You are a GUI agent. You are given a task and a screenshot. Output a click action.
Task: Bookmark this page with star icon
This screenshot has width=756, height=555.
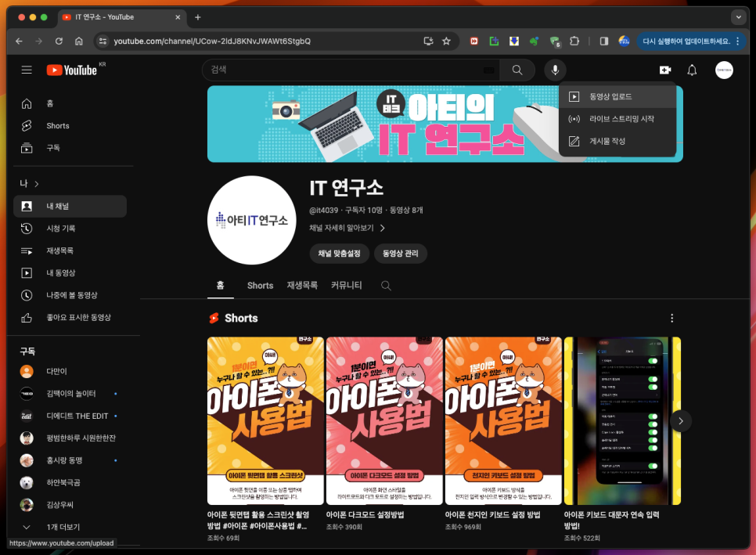coord(446,41)
